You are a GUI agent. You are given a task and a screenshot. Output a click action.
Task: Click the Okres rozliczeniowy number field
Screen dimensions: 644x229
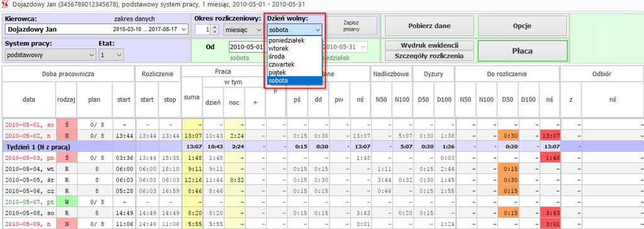pos(204,30)
